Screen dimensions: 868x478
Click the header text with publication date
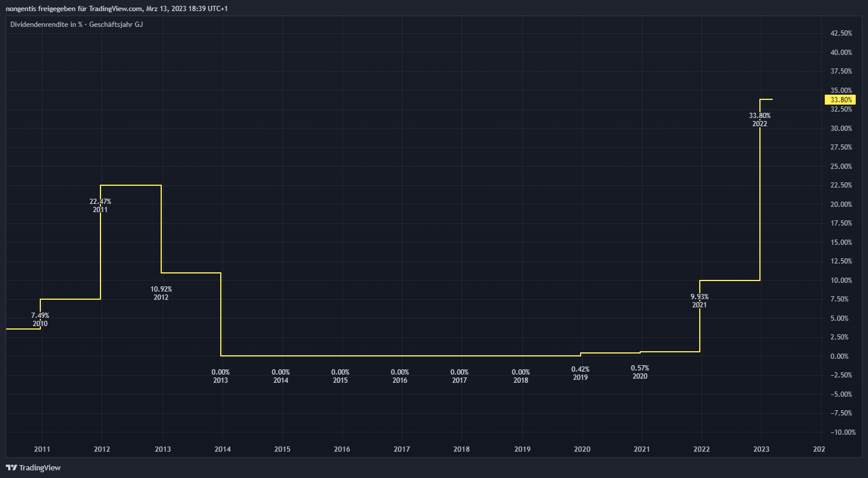click(x=117, y=9)
